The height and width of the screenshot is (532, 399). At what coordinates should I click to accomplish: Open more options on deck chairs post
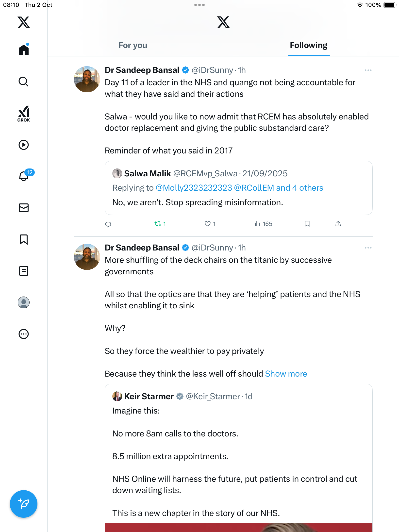point(368,248)
